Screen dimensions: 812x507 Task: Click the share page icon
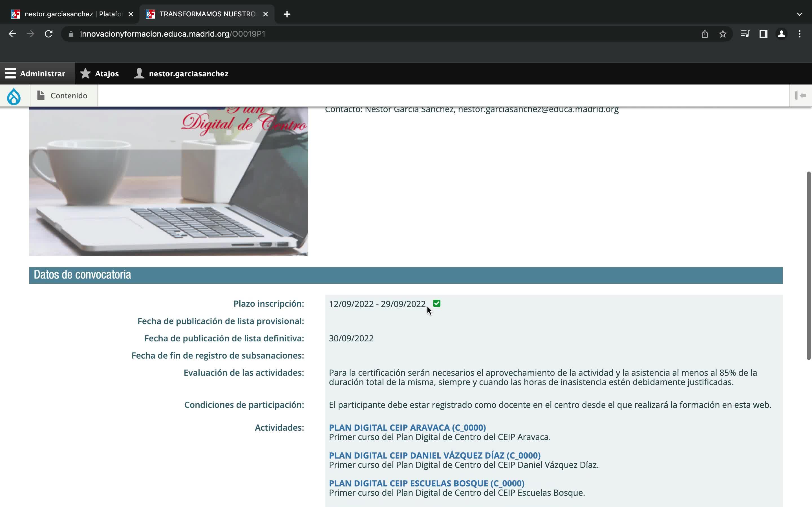coord(705,34)
